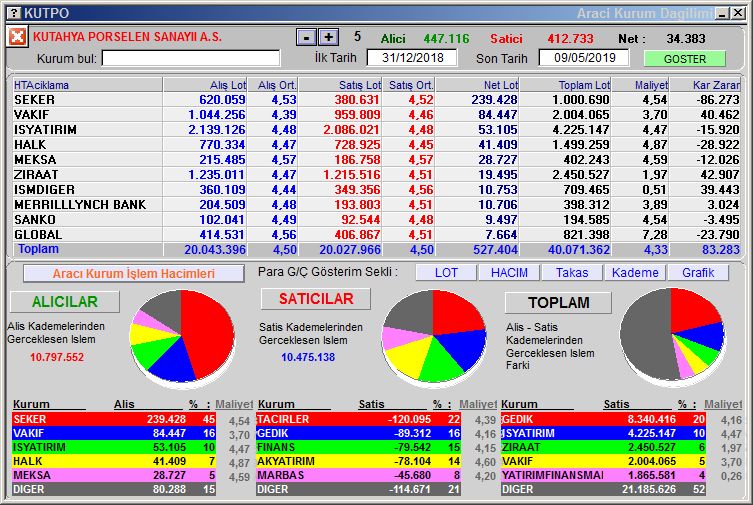Viewport: 753px width, 505px height.
Task: Sort by Net Lot column header
Action: click(x=477, y=85)
